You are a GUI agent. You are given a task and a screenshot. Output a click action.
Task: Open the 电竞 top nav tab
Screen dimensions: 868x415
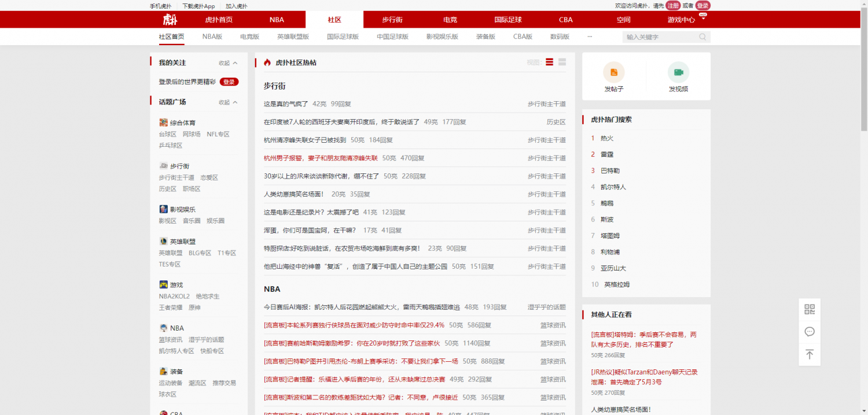click(x=450, y=20)
